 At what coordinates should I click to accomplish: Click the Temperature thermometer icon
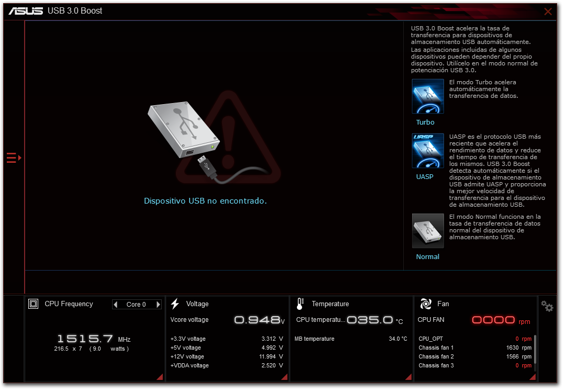[x=300, y=304]
